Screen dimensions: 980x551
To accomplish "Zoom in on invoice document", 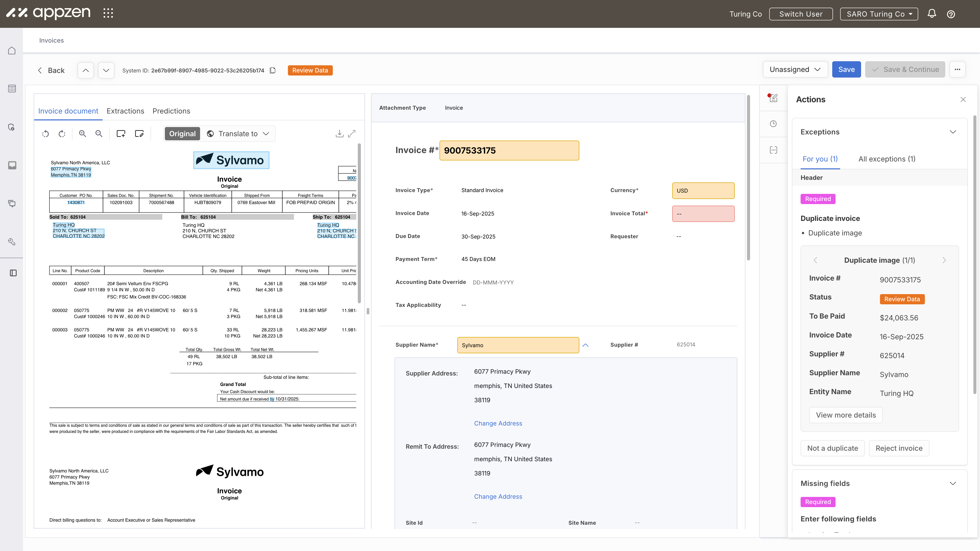I will 82,133.
